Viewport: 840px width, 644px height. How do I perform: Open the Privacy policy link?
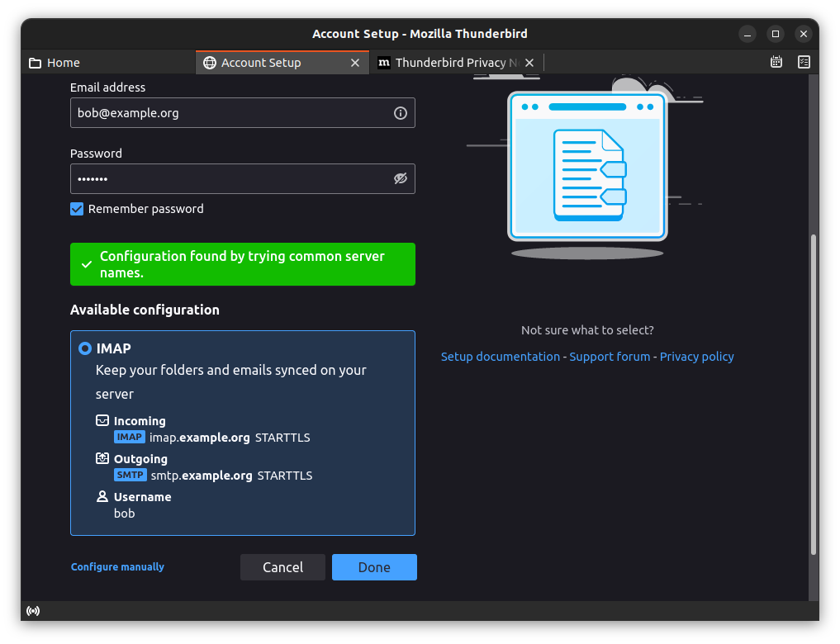coord(696,357)
